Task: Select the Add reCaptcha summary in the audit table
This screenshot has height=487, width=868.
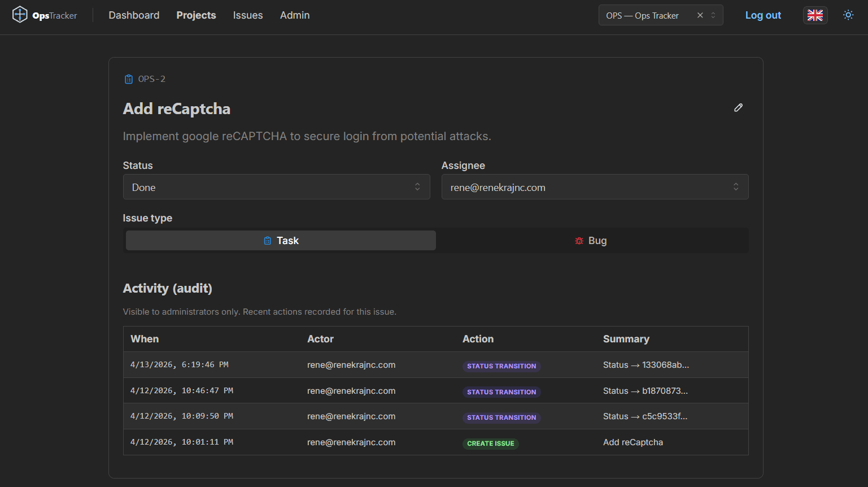Action: tap(633, 442)
